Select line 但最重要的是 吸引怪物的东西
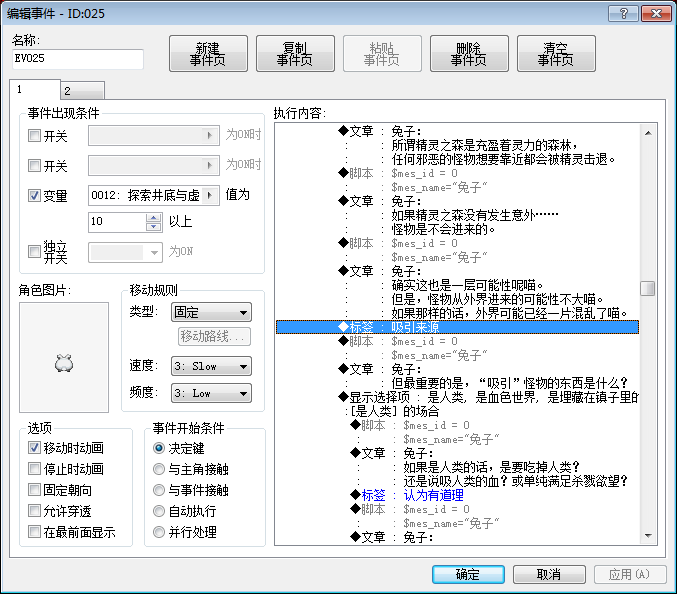Screen dimensions: 677x594 509,383
